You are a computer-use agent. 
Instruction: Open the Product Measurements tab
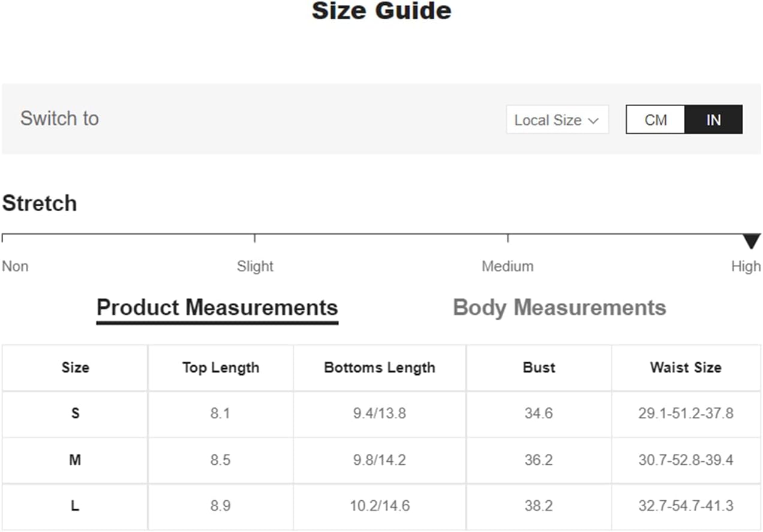(x=217, y=308)
